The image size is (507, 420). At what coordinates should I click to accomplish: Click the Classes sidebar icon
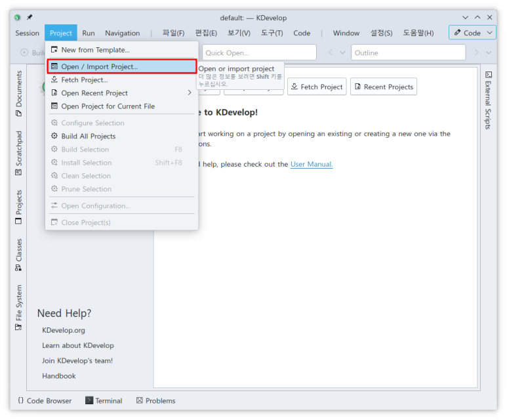pyautogui.click(x=19, y=268)
